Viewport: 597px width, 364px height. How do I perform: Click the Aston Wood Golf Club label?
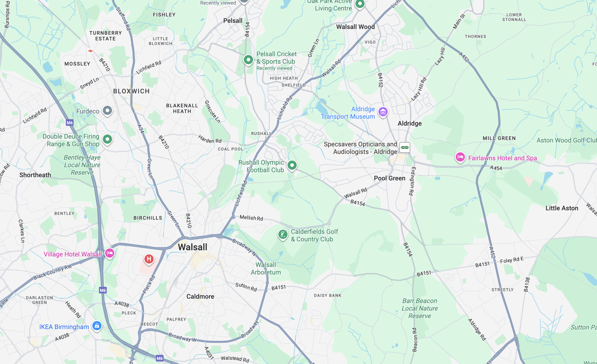(567, 140)
